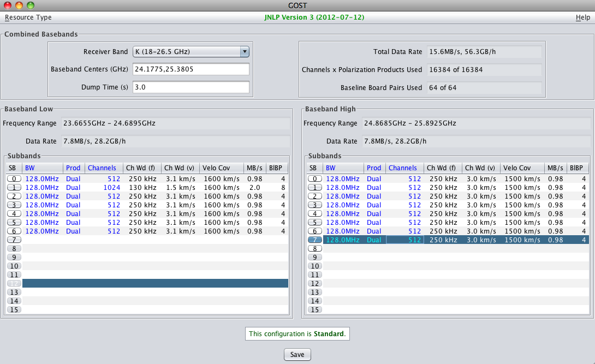Open the Help menu

pyautogui.click(x=582, y=17)
